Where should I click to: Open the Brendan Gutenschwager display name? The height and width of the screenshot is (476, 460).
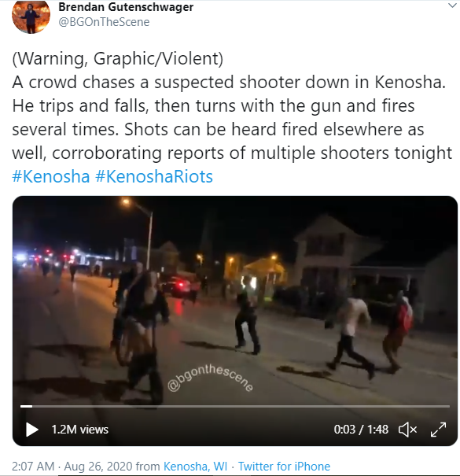(x=126, y=6)
